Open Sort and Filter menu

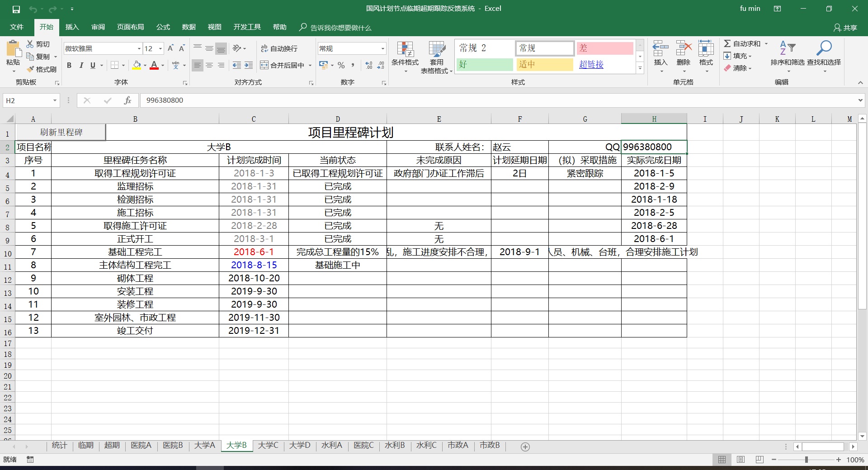click(x=788, y=57)
